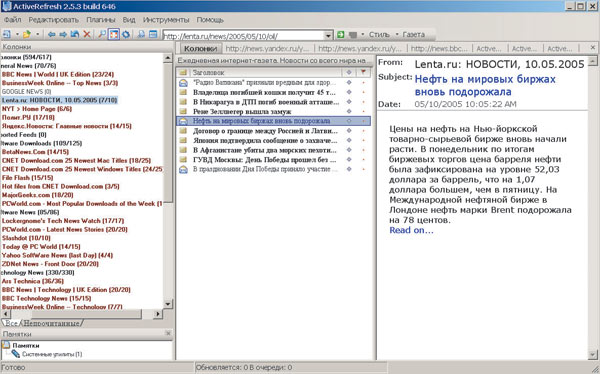Switch to the news.bbc tab

[x=439, y=49]
